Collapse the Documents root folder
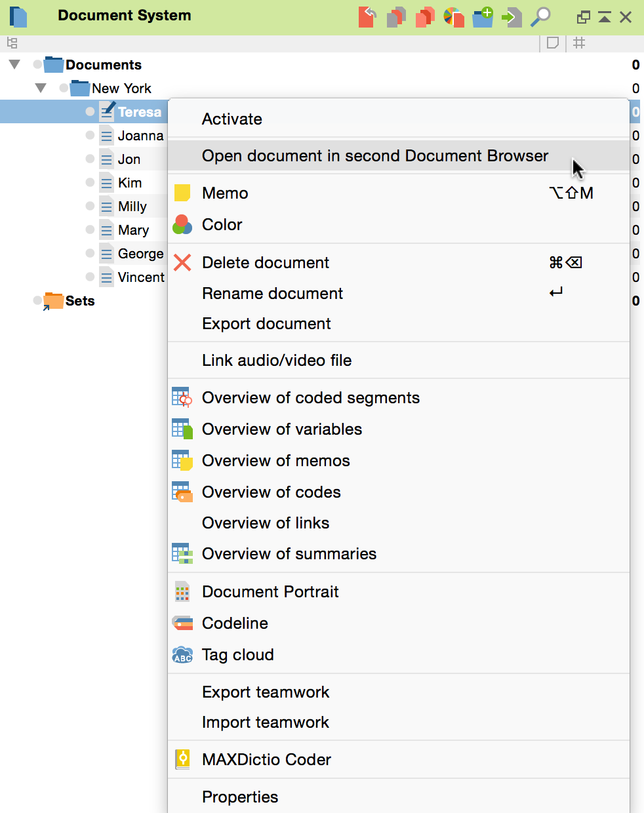 [x=14, y=65]
